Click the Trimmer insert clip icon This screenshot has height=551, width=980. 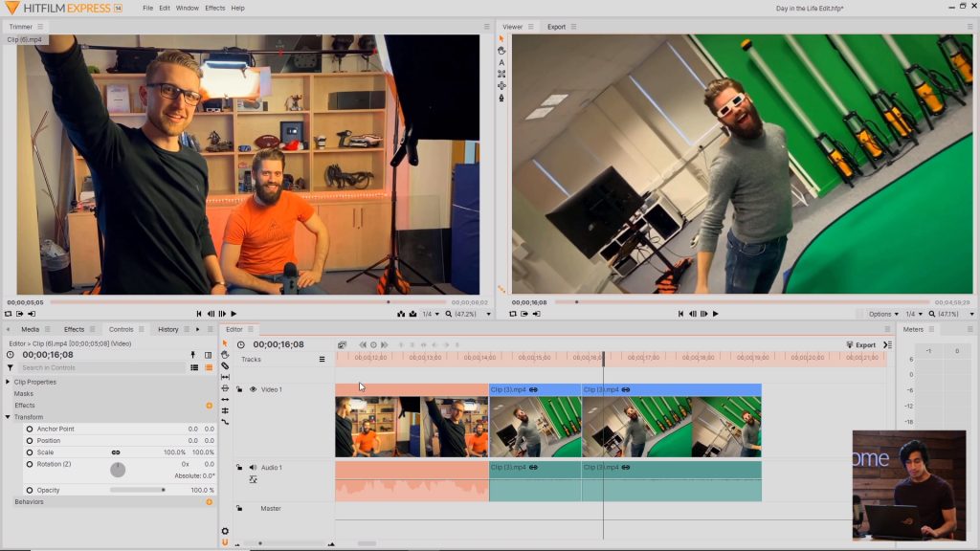click(401, 314)
